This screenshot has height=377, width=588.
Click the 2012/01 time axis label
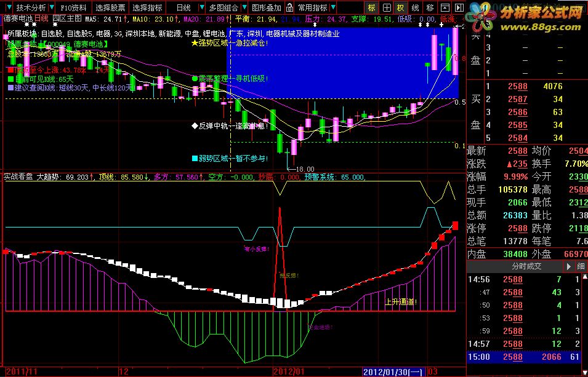coord(289,371)
